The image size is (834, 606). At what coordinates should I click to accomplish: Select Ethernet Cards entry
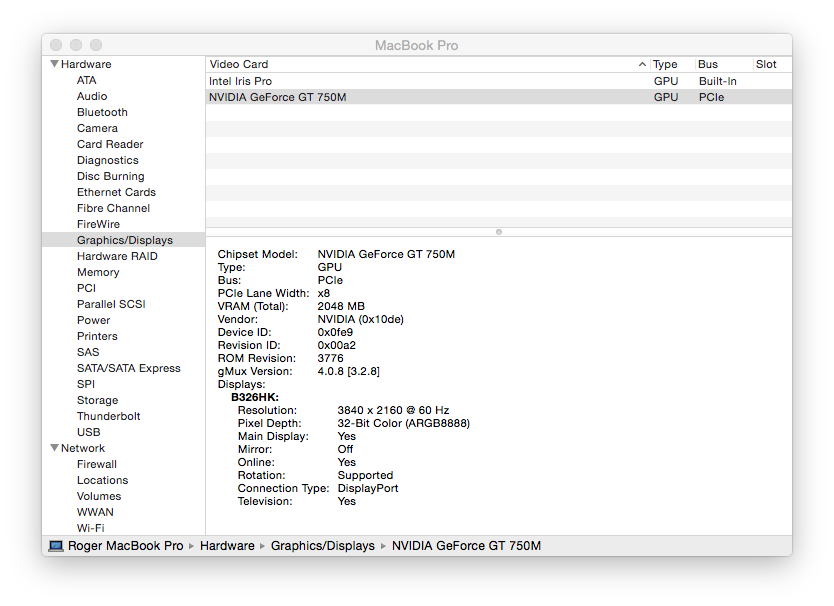(x=116, y=192)
